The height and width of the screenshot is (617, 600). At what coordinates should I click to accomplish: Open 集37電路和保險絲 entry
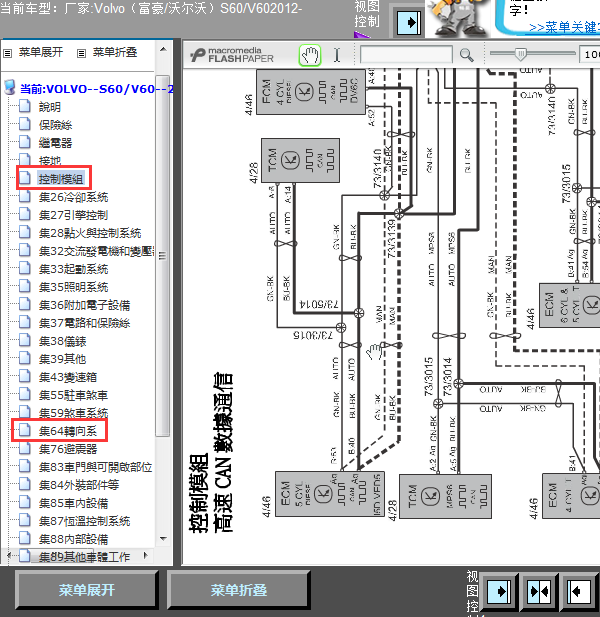coord(84,323)
